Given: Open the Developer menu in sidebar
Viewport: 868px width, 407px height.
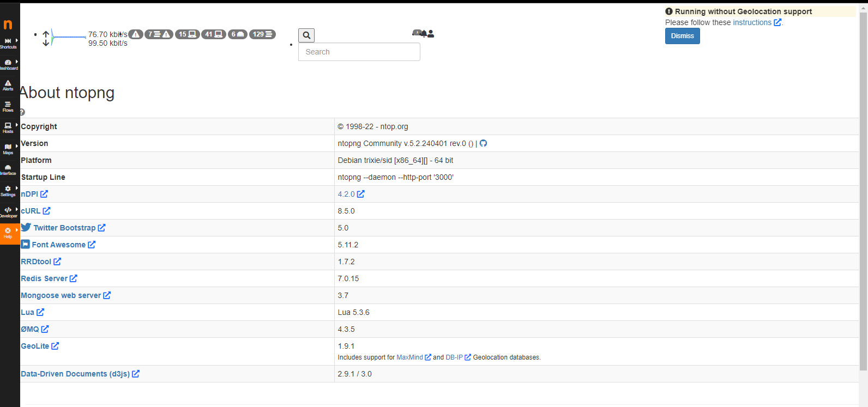Looking at the screenshot, I should (8, 212).
